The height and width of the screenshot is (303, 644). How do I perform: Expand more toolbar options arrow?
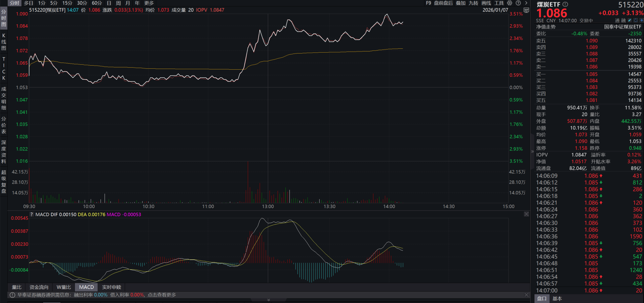click(526, 3)
